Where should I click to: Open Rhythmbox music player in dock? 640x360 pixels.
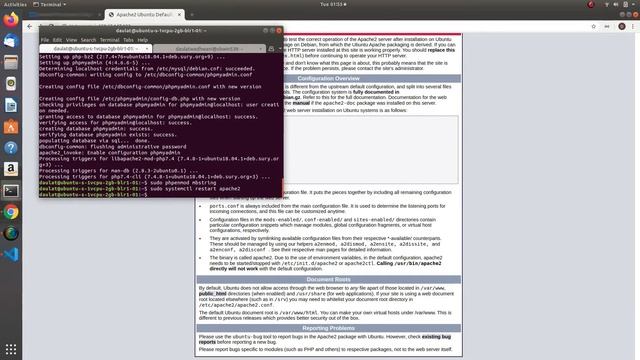pyautogui.click(x=11, y=84)
